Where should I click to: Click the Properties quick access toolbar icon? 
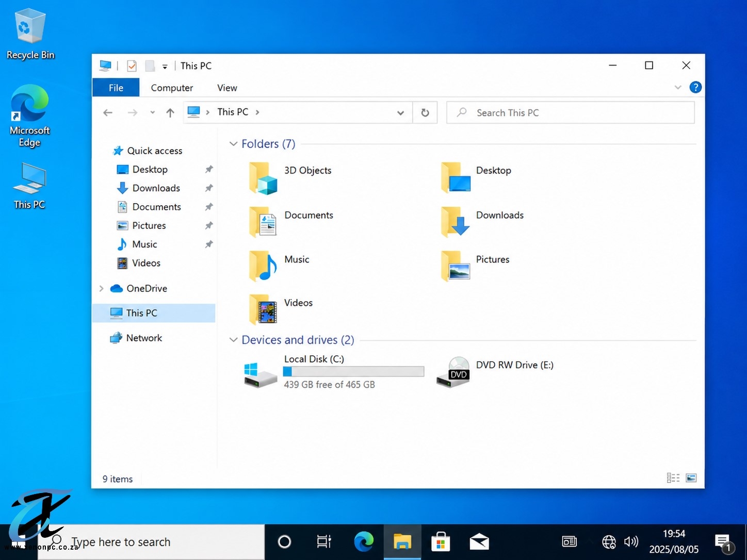pyautogui.click(x=132, y=66)
